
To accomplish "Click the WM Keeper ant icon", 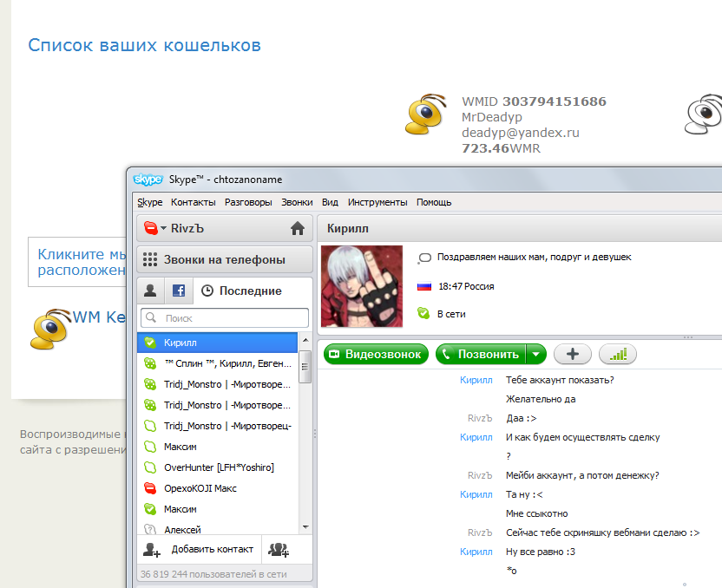I will click(50, 329).
